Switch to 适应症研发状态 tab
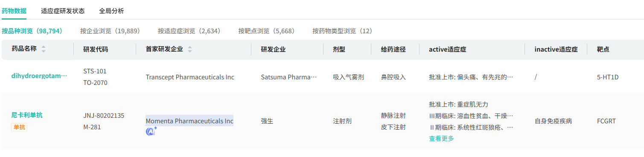The width and height of the screenshot is (644, 157). [x=63, y=11]
